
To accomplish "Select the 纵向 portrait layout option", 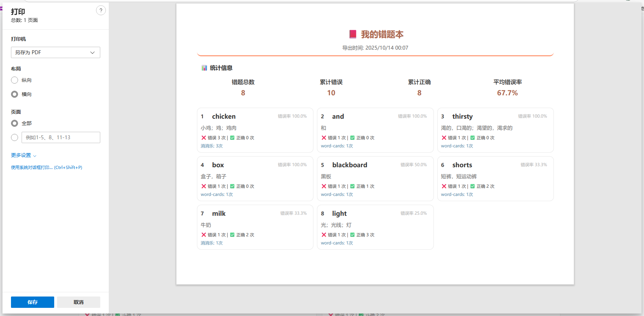I will (15, 80).
